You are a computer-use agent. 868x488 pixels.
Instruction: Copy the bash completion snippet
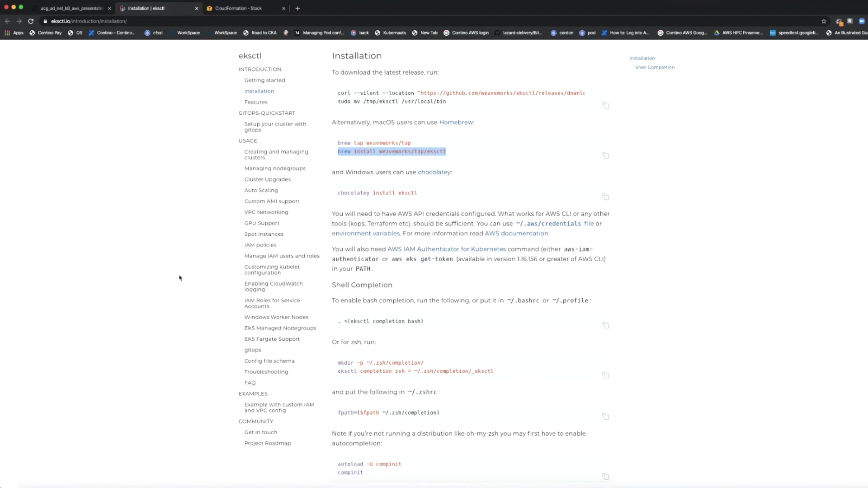[605, 325]
